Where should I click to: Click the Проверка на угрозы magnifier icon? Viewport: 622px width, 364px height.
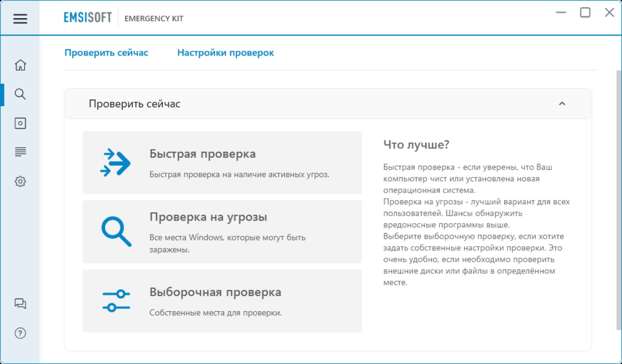pyautogui.click(x=116, y=232)
